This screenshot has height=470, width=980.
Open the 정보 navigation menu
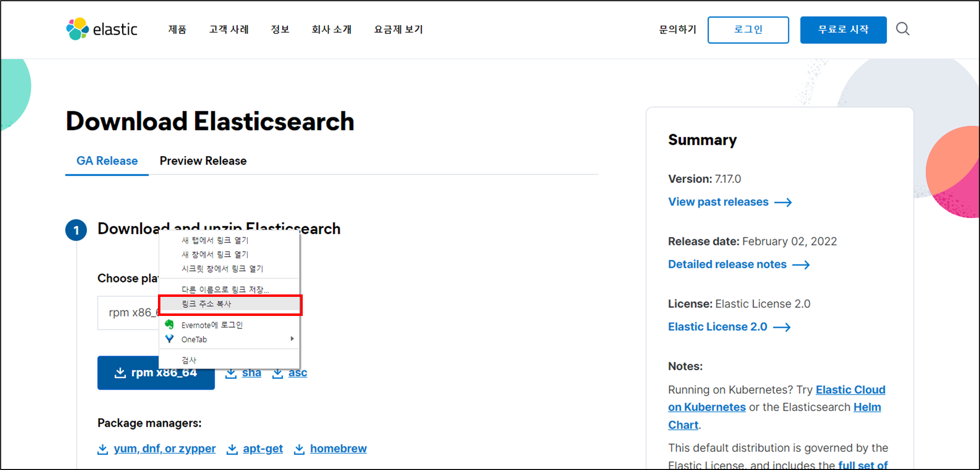[x=280, y=29]
